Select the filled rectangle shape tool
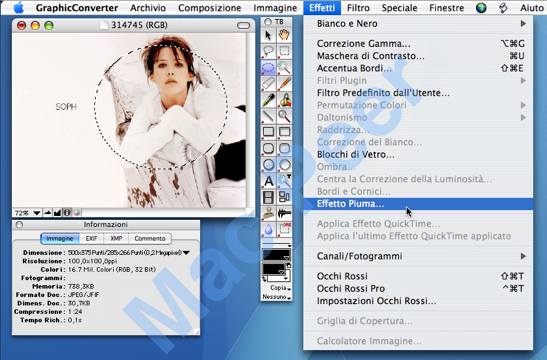The width and height of the screenshot is (547, 360). coord(284,132)
